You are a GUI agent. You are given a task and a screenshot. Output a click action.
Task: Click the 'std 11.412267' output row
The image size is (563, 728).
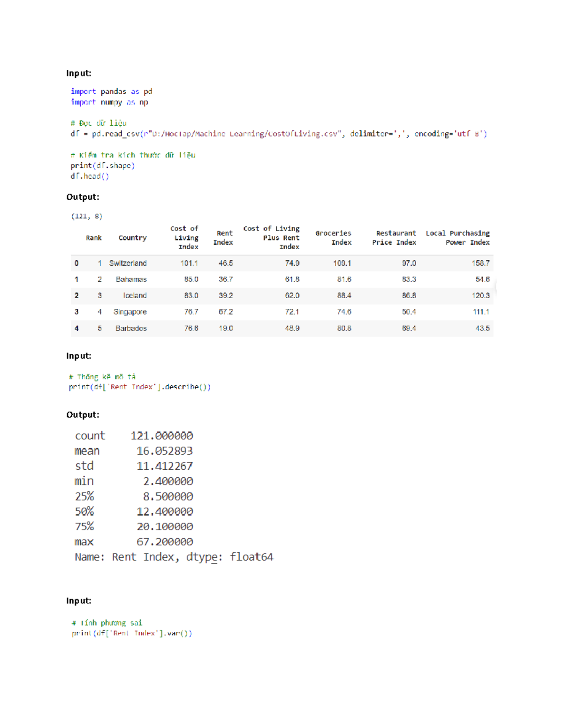pyautogui.click(x=134, y=466)
